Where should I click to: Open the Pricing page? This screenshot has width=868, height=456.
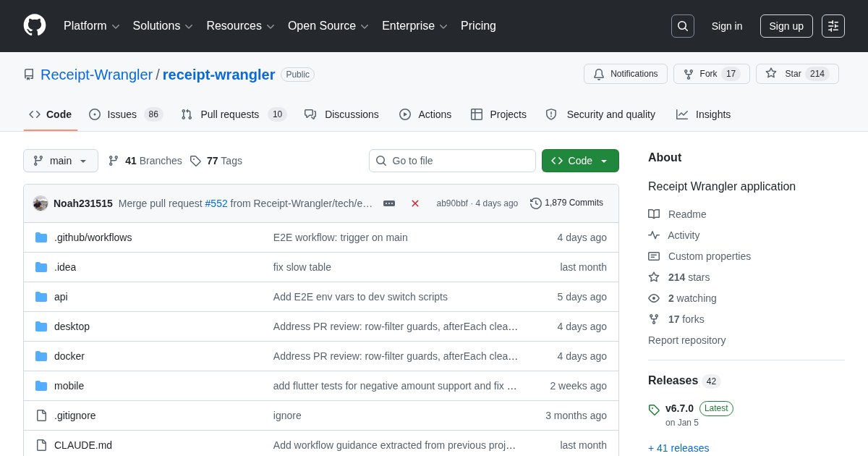pos(478,26)
